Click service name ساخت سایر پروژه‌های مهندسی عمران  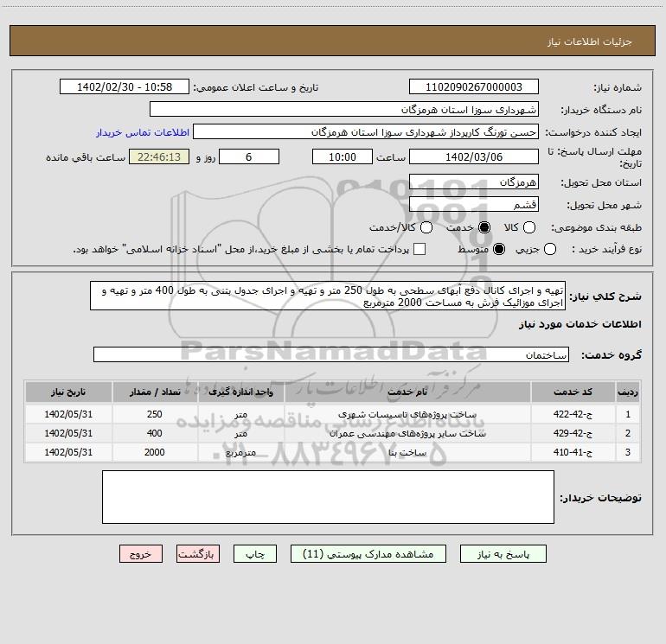click(407, 433)
